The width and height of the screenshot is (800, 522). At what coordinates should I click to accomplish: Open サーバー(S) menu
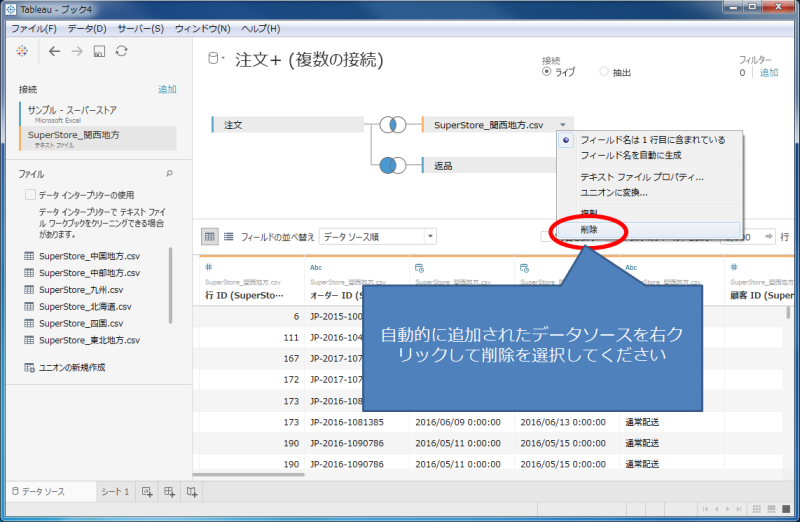coord(140,29)
